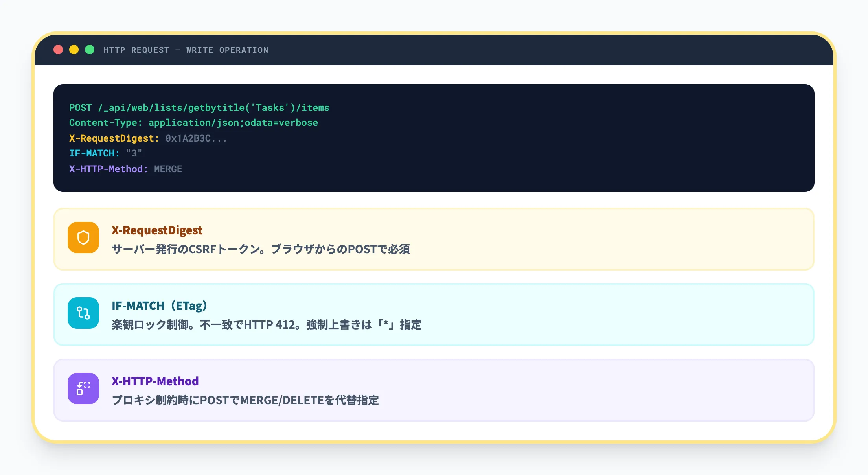Viewport: 868px width, 475px height.
Task: Select the HTTP REQUEST — WRITE OPERATION title bar
Action: tap(186, 50)
